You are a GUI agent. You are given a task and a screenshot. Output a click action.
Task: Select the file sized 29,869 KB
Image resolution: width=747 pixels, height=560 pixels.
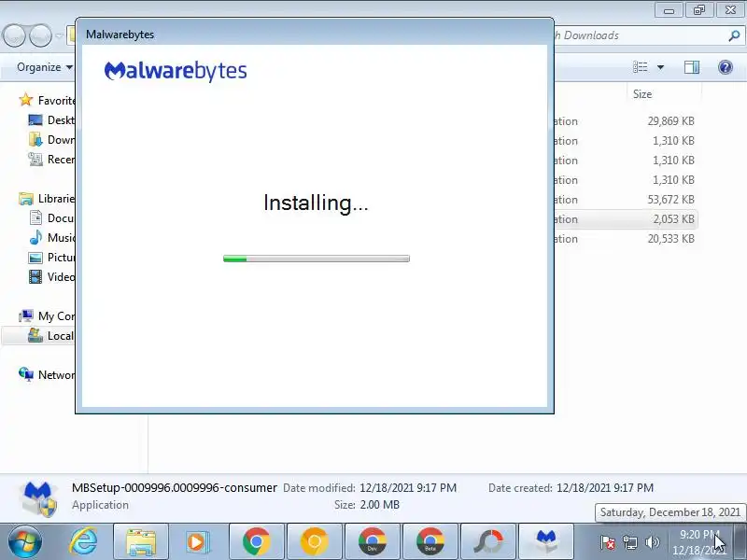[x=625, y=121]
